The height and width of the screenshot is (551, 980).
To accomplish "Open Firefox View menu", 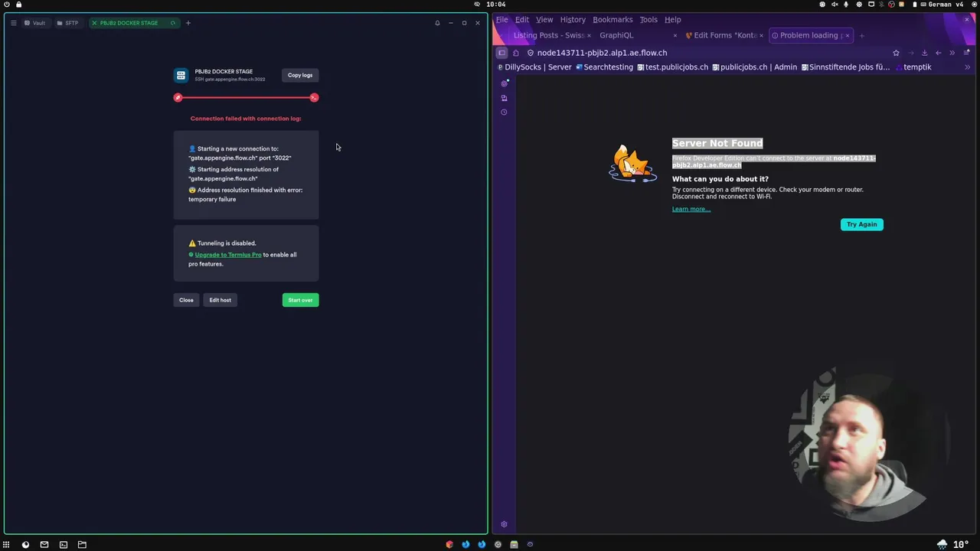I will coord(544,20).
